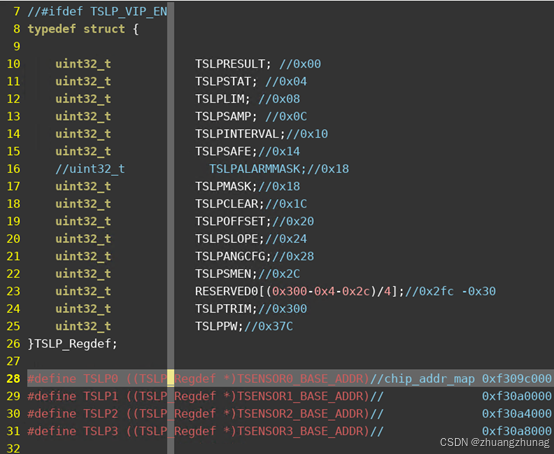Click the }TSLP_Regdef; closing line
The height and width of the screenshot is (454, 554).
(72, 344)
